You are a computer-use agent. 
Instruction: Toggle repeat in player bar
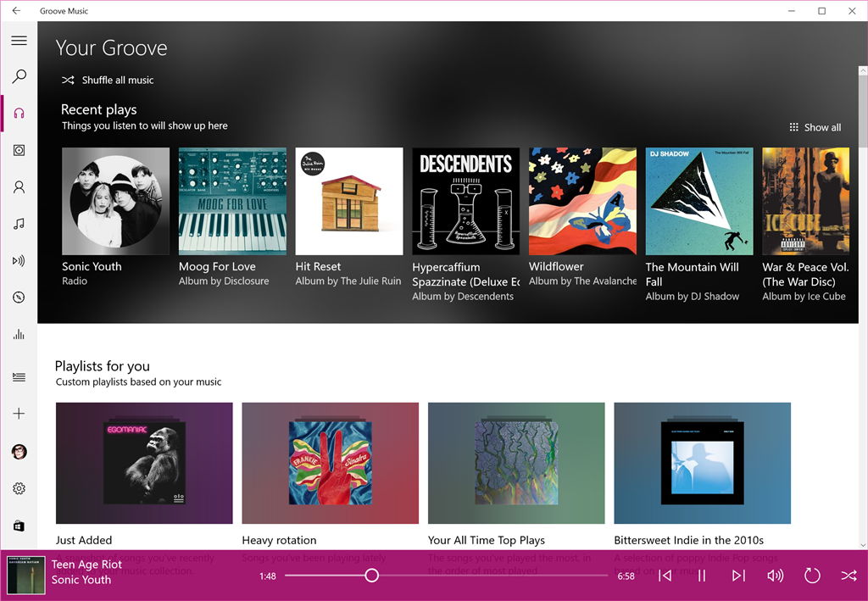811,576
